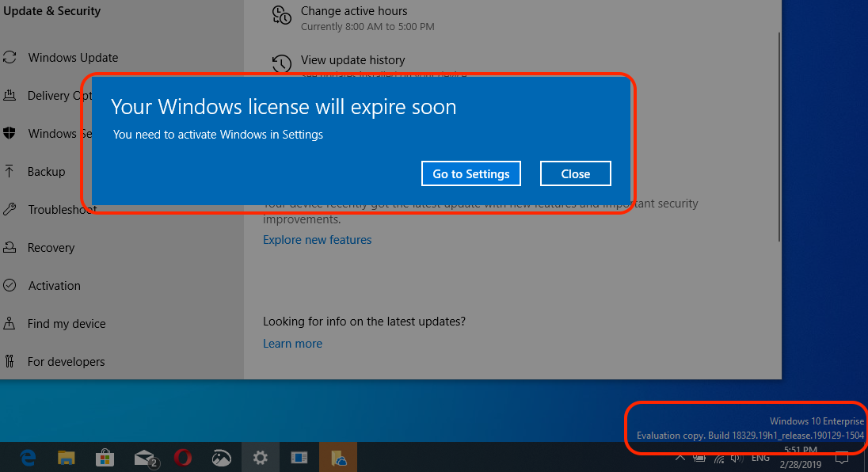
Task: Close the license expiry dialog
Action: click(x=575, y=173)
